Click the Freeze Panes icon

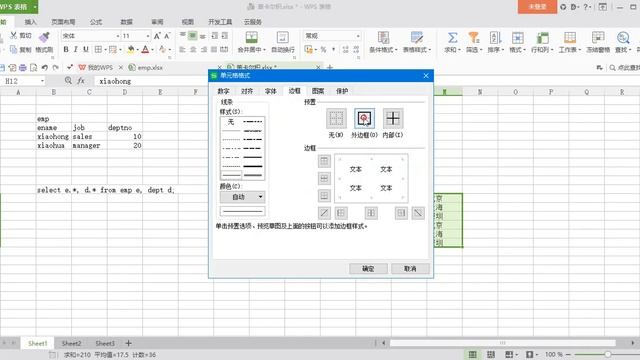tap(598, 38)
